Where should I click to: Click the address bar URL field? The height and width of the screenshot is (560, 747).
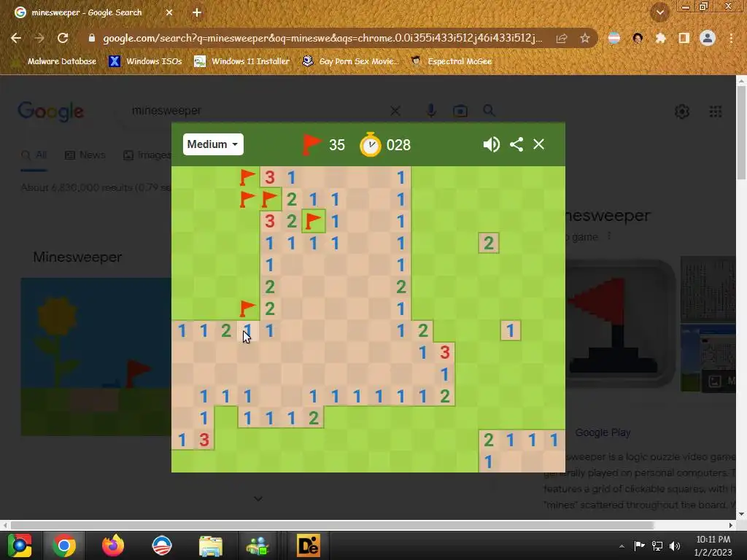click(322, 38)
